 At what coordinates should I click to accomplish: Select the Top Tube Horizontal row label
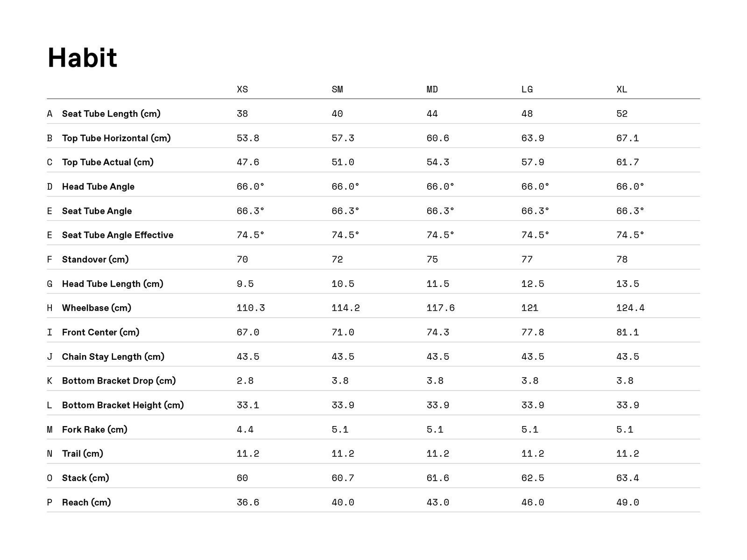(116, 138)
